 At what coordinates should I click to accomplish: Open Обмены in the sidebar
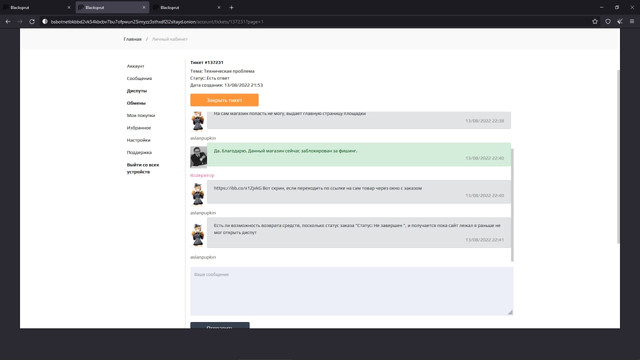pos(136,103)
